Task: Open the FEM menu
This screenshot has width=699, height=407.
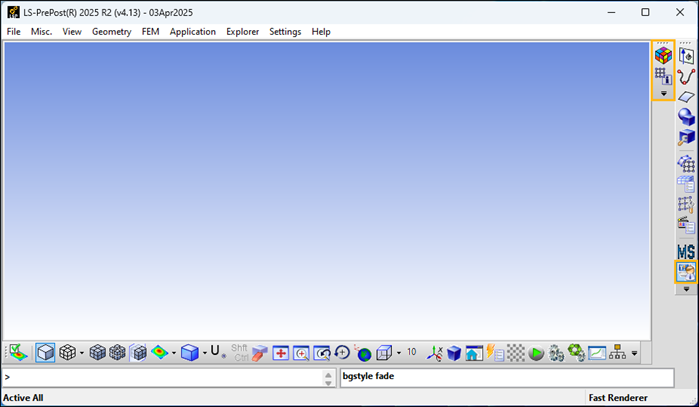Action: 150,32
